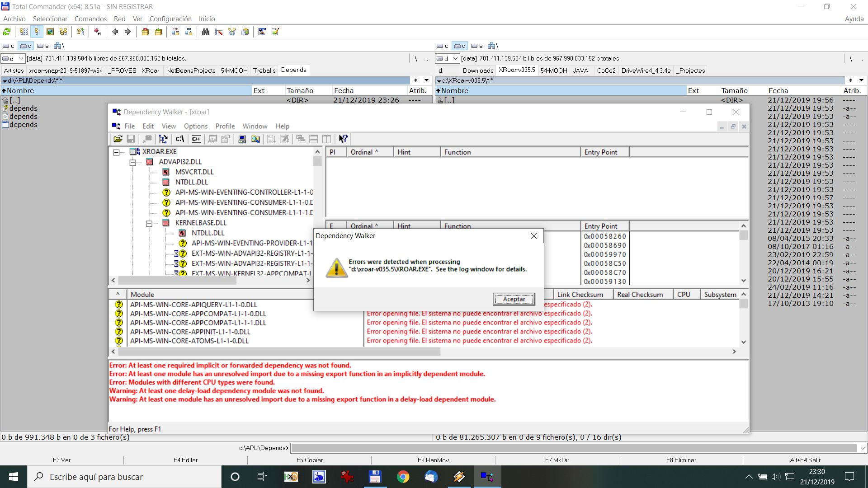Launch Google Chrome from the taskbar

403,477
